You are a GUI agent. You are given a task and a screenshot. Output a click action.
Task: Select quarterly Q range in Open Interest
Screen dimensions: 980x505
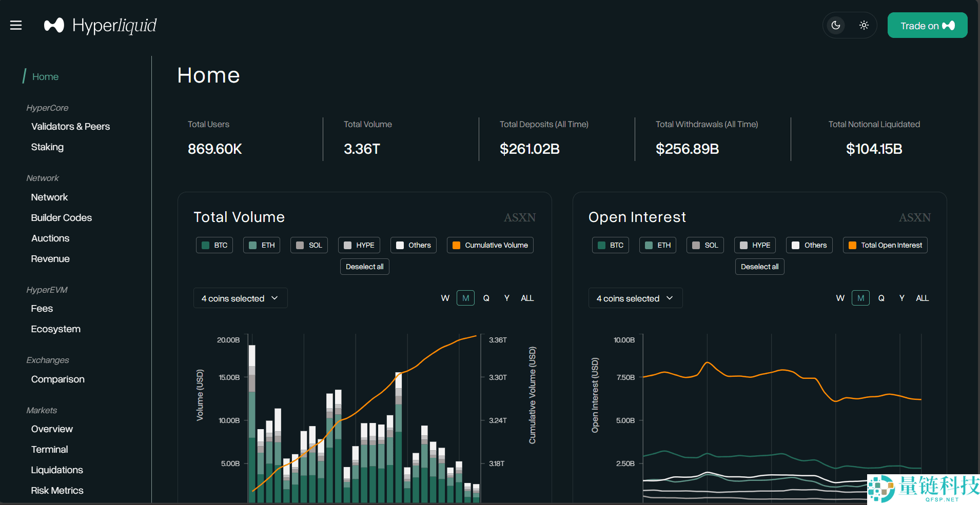tap(881, 298)
